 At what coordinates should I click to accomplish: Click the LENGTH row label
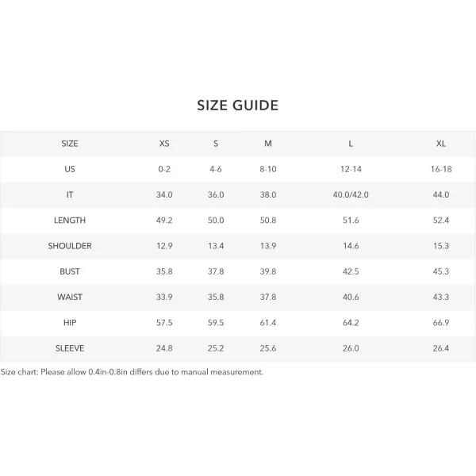coord(70,221)
